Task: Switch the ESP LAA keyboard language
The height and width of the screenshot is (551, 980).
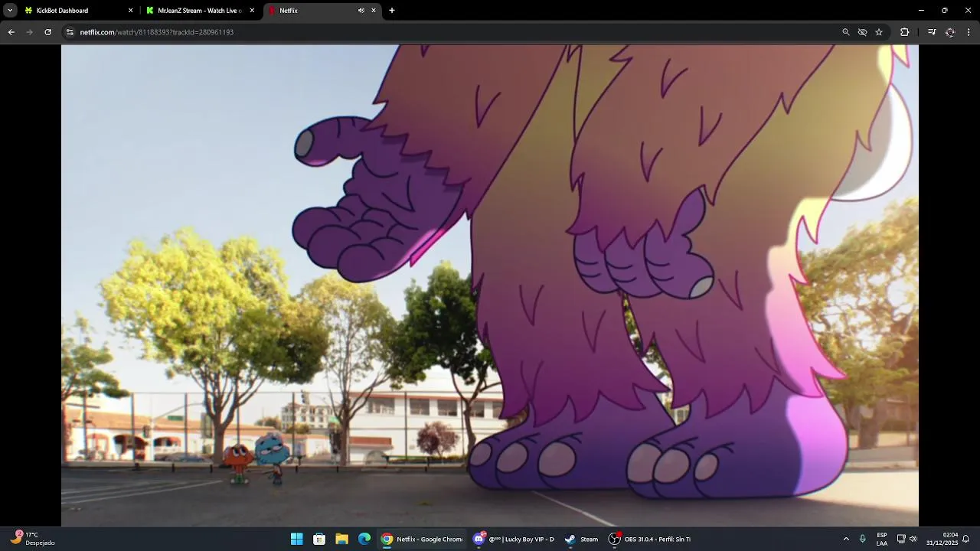Action: pos(882,539)
